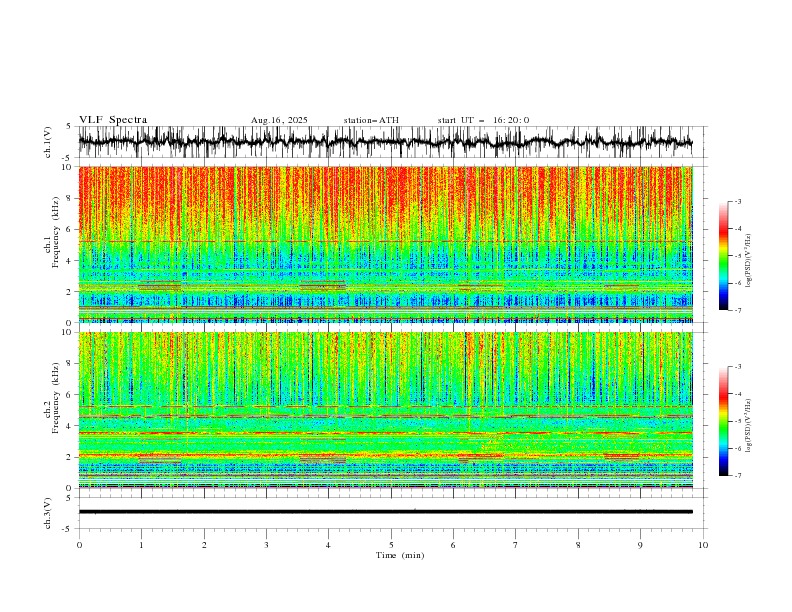Click the "10" frequency tick of ch.1 spectrogram
This screenshot has height=612, width=792.
[x=68, y=167]
